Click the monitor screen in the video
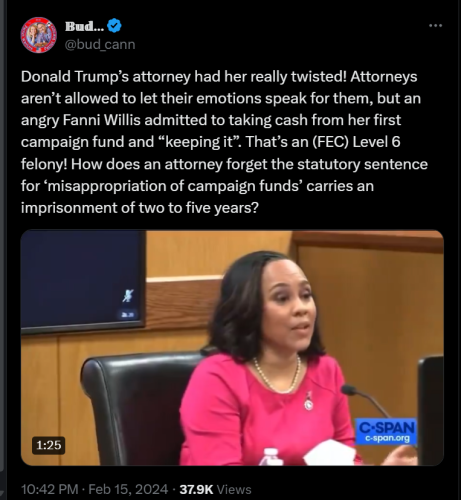461x500 pixels. click(x=83, y=281)
